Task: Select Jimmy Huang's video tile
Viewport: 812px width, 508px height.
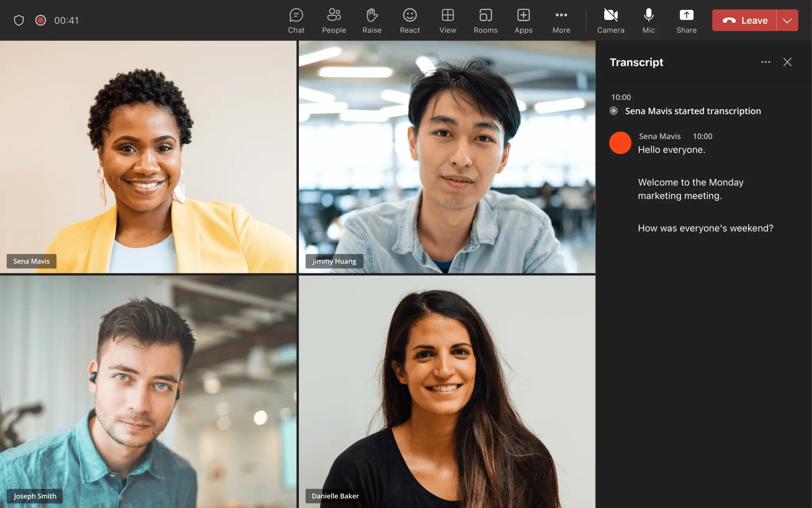Action: click(447, 157)
